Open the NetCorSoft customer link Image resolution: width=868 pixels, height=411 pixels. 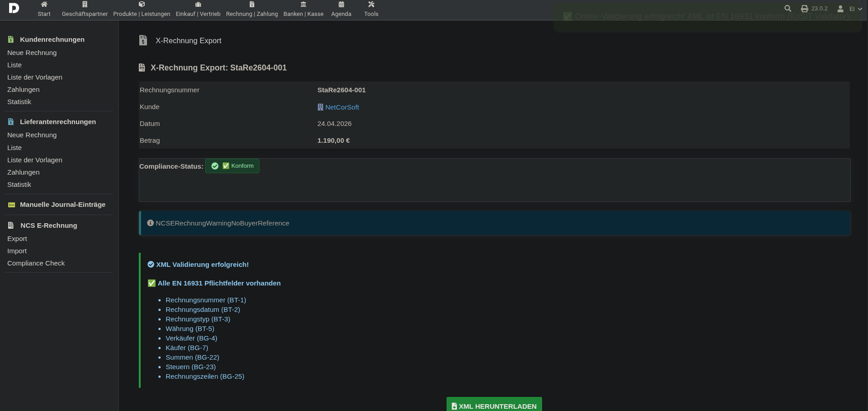(342, 107)
